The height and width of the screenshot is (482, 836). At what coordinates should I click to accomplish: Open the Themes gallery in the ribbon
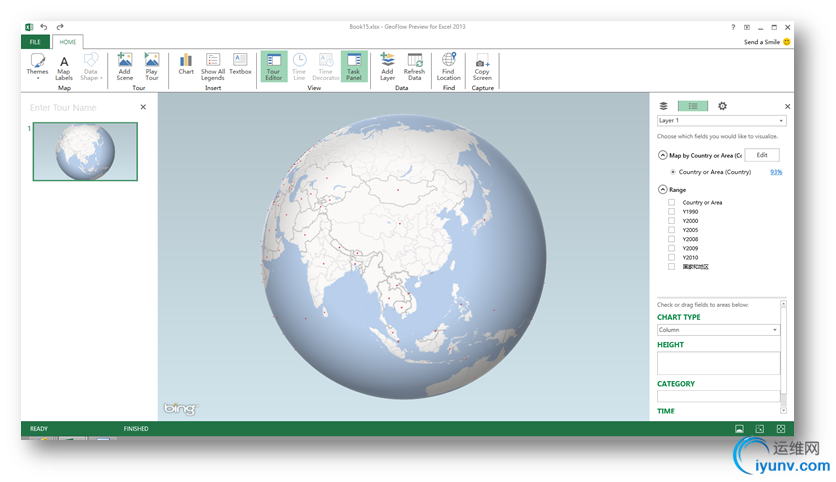[x=37, y=66]
